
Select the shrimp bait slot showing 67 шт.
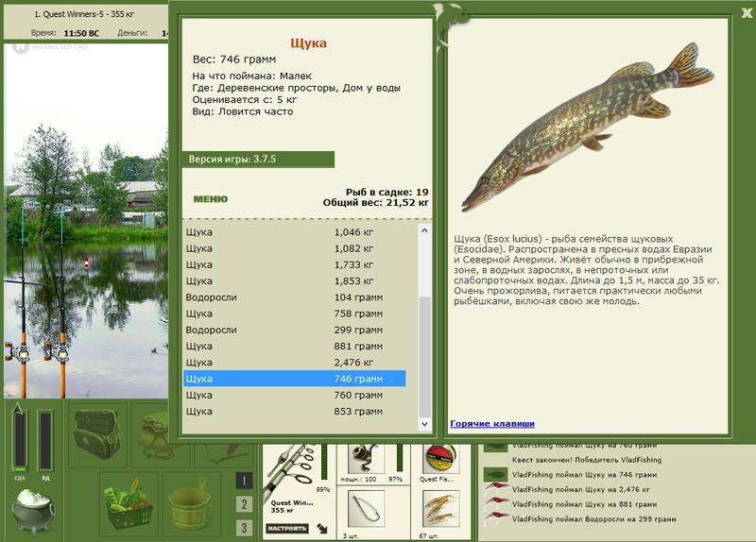(x=440, y=509)
